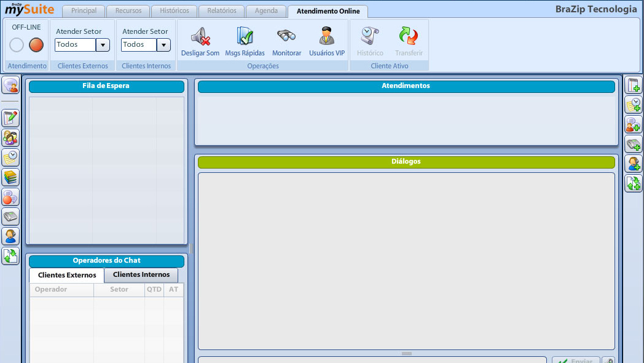Click headset operator icon in left sidebar

10,236
